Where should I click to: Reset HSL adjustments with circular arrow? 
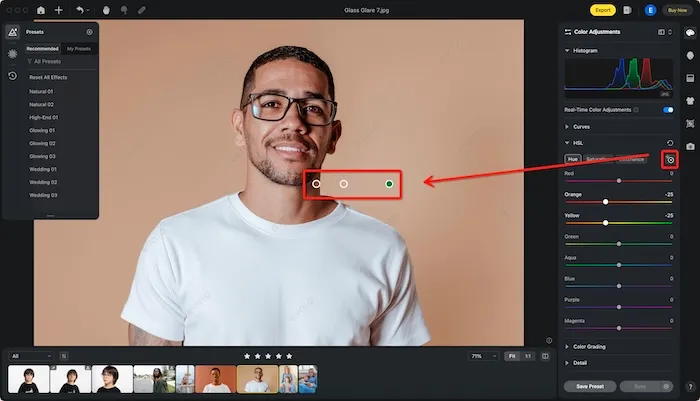click(670, 143)
